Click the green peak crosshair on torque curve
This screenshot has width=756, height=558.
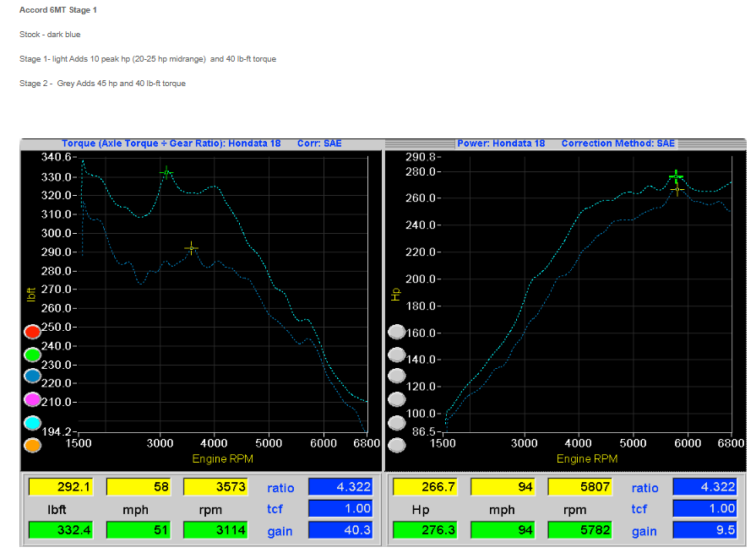click(166, 172)
